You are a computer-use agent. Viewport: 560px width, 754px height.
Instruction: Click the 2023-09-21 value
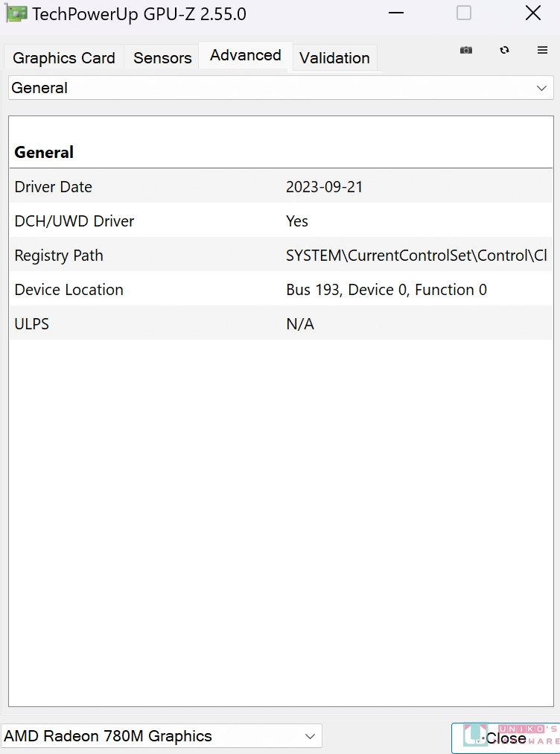click(x=325, y=186)
